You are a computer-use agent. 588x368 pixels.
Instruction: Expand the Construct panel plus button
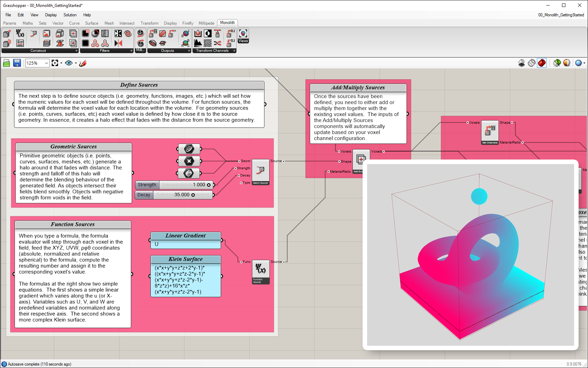coord(76,51)
